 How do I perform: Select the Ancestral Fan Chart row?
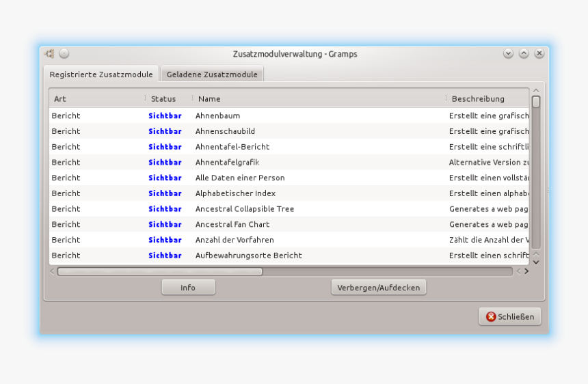[232, 225]
